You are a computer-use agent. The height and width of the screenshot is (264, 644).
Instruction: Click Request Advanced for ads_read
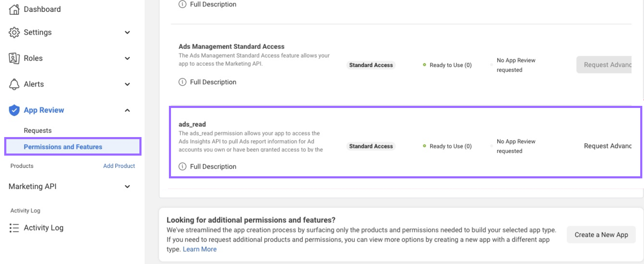click(x=607, y=146)
